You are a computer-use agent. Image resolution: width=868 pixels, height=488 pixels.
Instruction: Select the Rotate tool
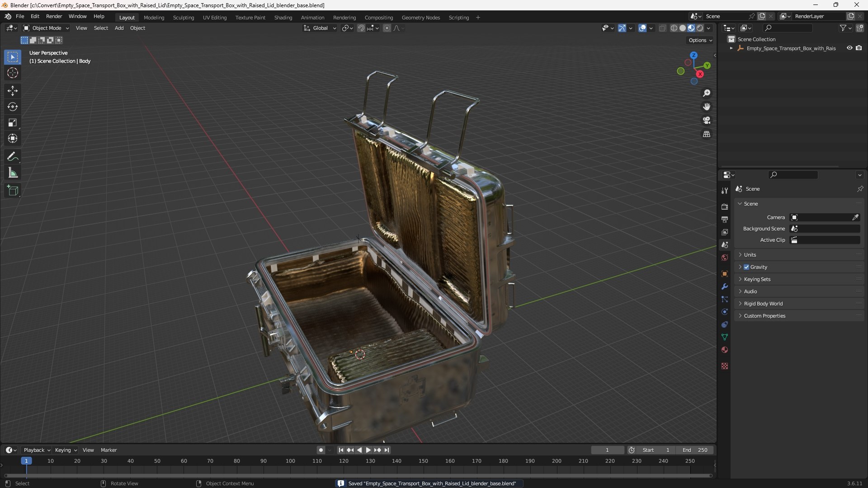click(x=13, y=107)
